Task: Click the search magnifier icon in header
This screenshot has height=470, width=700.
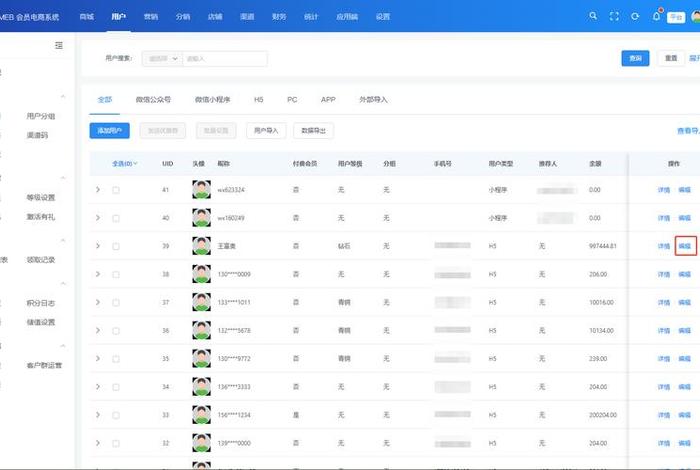Action: (593, 17)
